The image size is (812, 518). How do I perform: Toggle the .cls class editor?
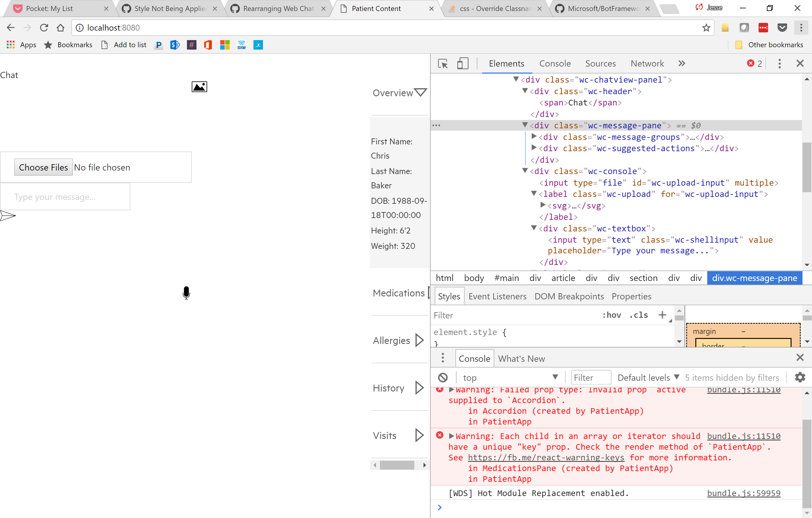coord(638,315)
